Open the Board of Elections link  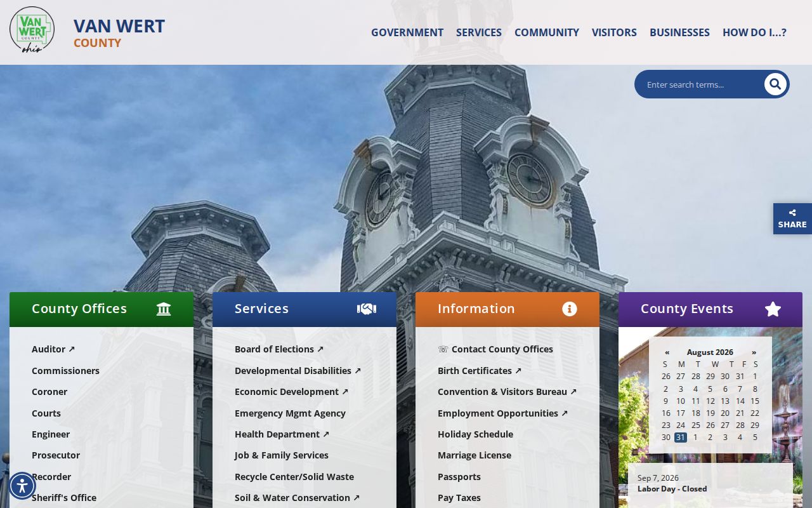(279, 349)
